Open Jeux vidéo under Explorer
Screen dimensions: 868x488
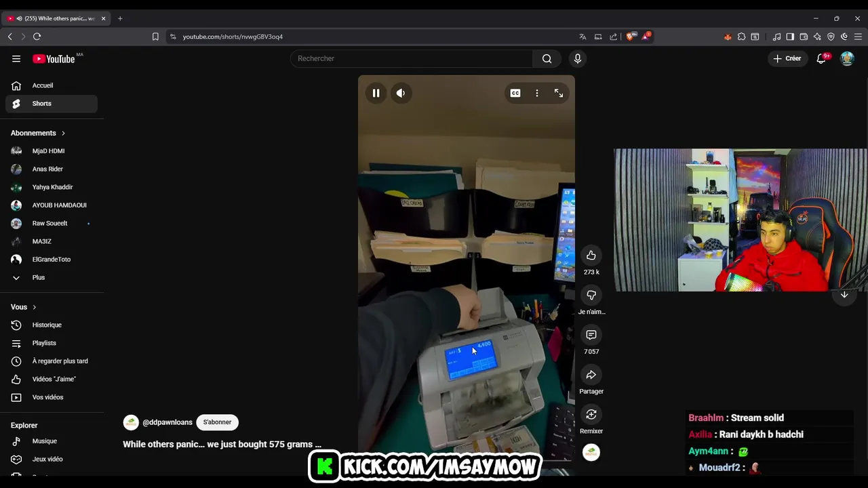(x=52, y=459)
